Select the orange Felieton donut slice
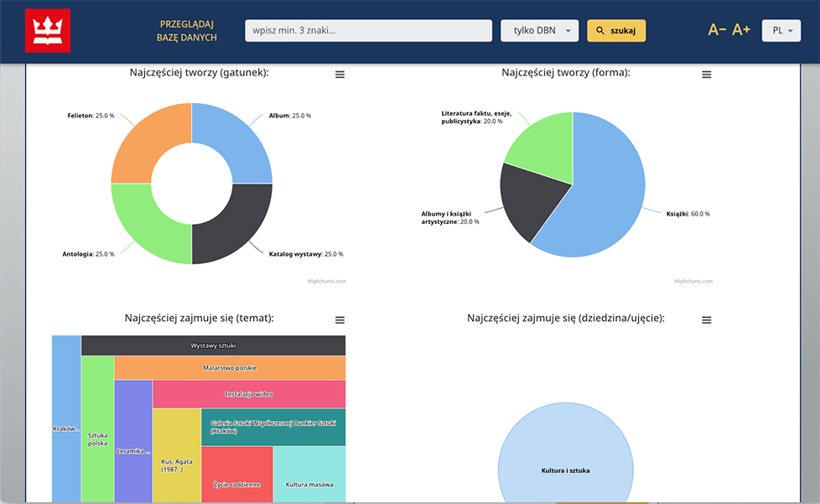 [144, 137]
